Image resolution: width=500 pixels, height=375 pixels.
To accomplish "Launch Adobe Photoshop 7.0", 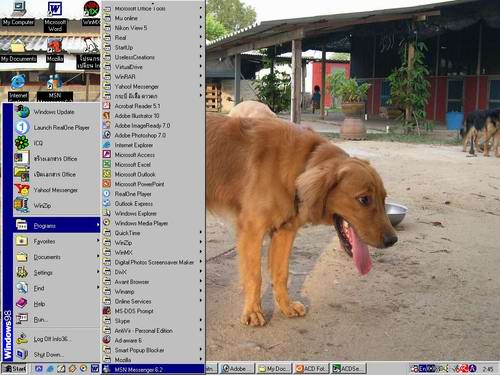I will (x=153, y=135).
